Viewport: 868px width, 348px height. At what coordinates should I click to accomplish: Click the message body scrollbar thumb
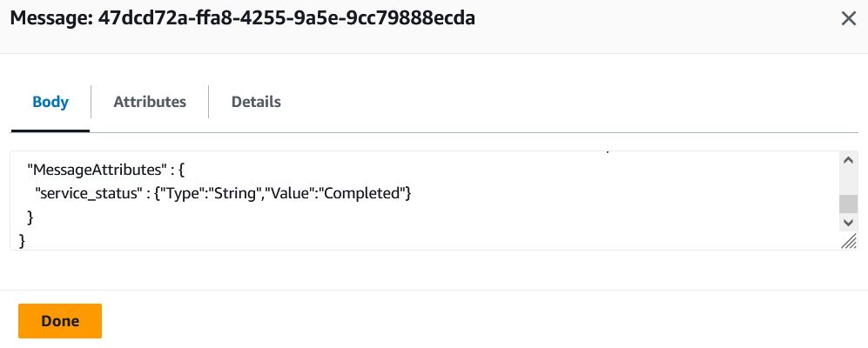click(847, 204)
